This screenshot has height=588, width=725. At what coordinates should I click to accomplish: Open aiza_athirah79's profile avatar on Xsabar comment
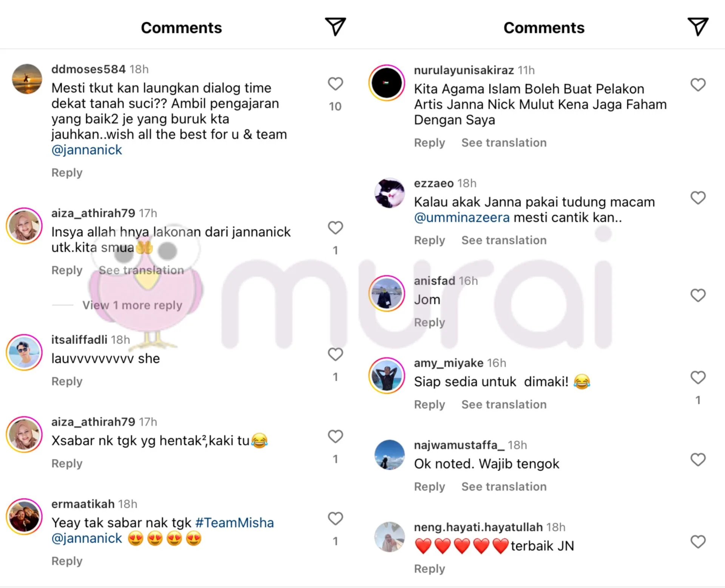point(24,435)
